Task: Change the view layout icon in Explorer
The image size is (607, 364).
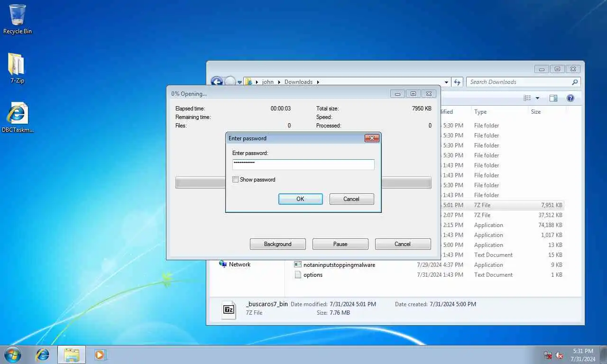Action: pos(527,98)
